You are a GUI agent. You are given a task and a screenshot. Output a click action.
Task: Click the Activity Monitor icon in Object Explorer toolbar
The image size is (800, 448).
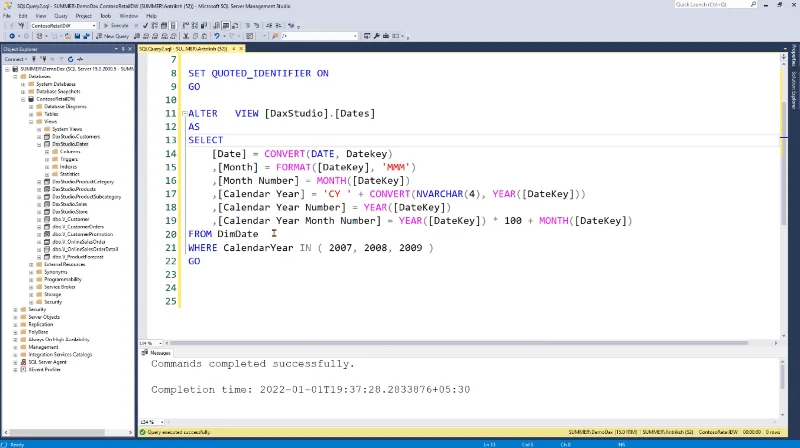click(80, 59)
